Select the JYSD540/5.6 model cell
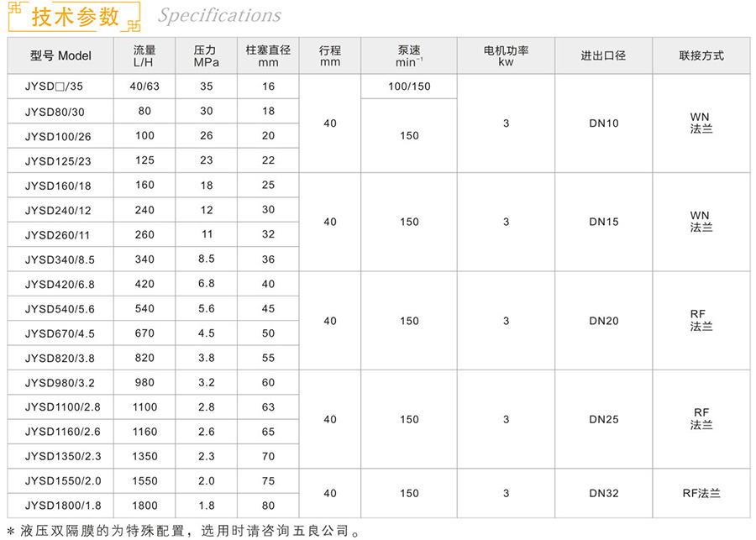The height and width of the screenshot is (540, 756). tap(60, 309)
